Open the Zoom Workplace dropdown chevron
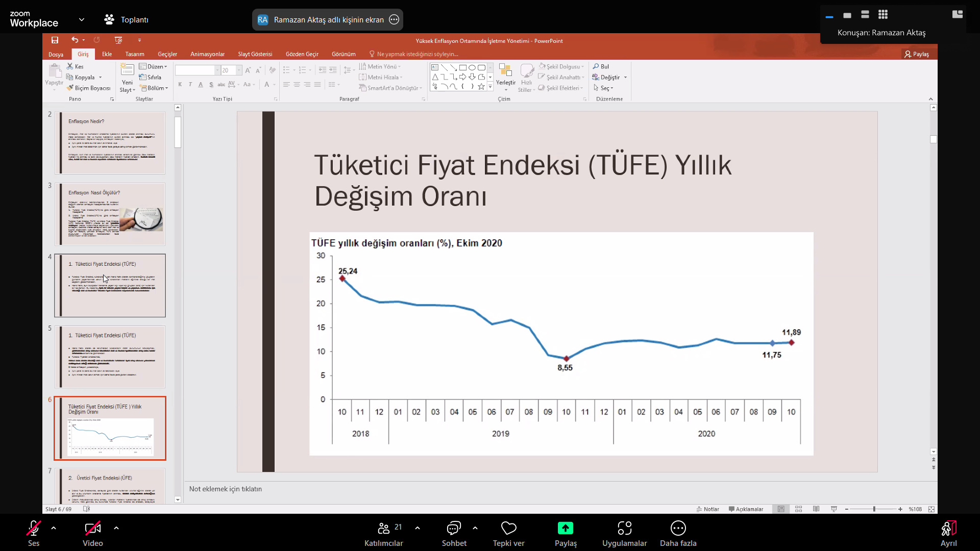 (x=82, y=20)
